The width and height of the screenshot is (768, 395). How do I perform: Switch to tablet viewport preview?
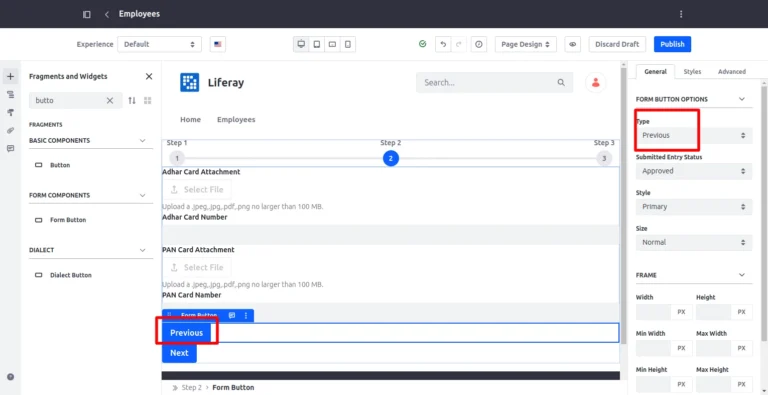(317, 44)
